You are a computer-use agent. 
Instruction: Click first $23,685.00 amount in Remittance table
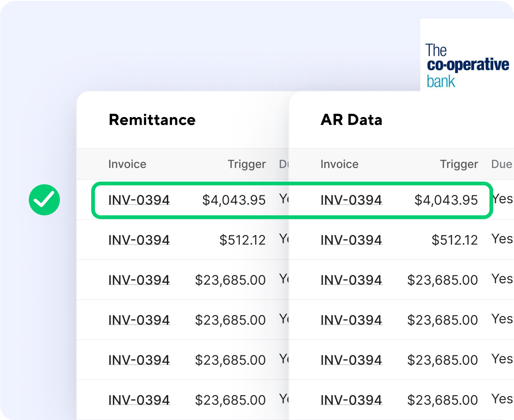coord(230,280)
